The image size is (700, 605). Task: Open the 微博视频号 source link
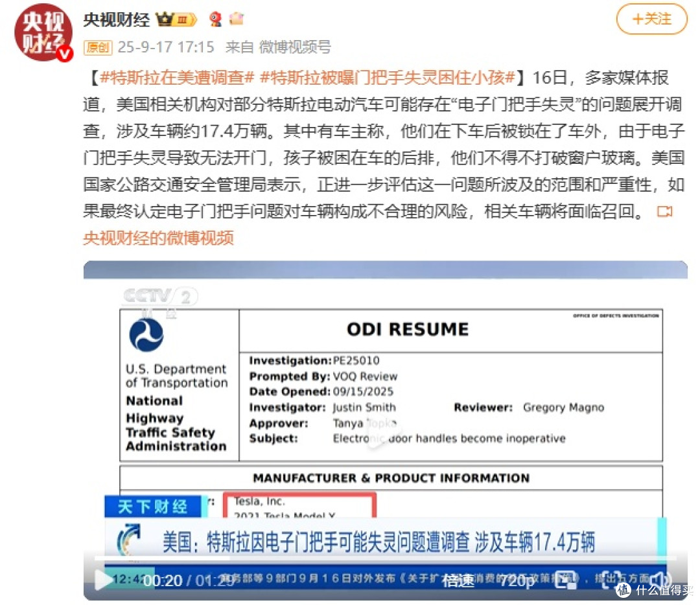click(x=295, y=47)
